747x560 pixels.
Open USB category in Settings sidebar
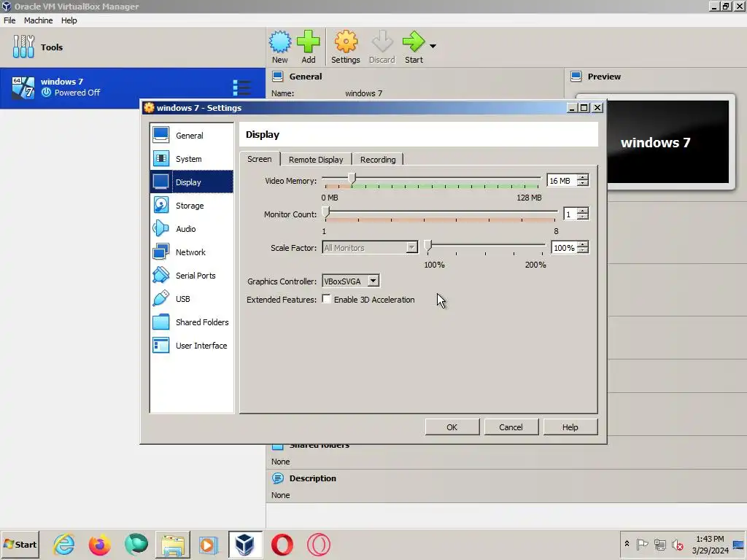[x=192, y=298]
